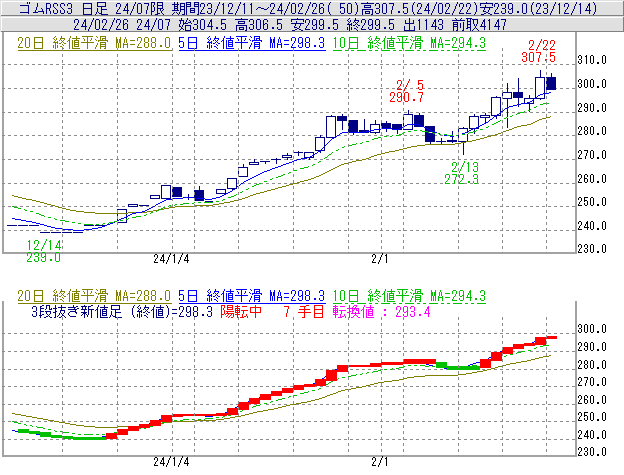Click the last red block of the 3-line break chart

click(x=552, y=338)
